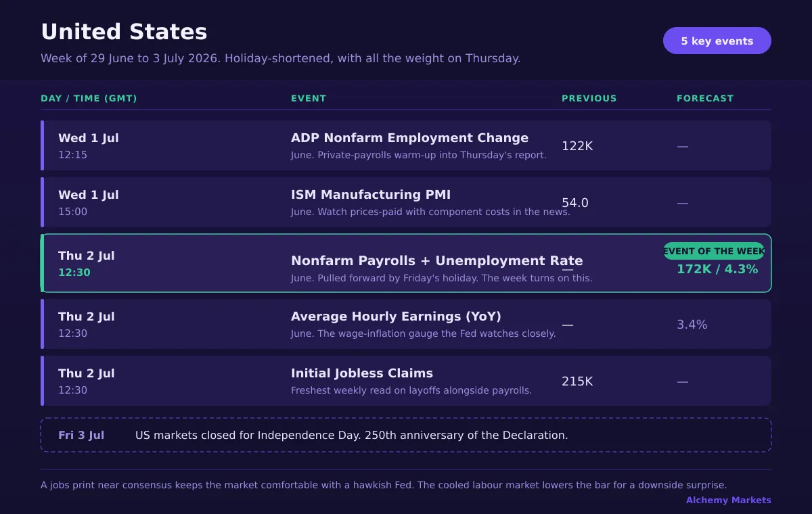Click the Event of the Week badge
Image resolution: width=812 pixels, height=514 pixels.
point(714,251)
